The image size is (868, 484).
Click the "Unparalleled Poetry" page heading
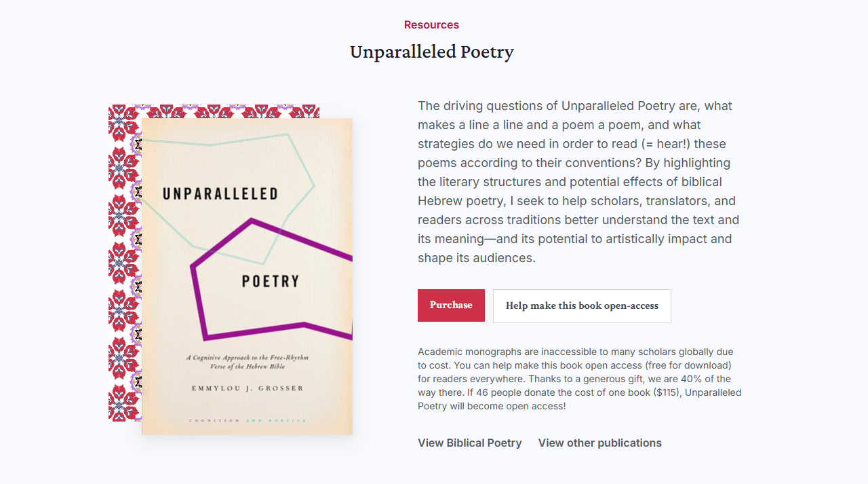click(x=431, y=52)
